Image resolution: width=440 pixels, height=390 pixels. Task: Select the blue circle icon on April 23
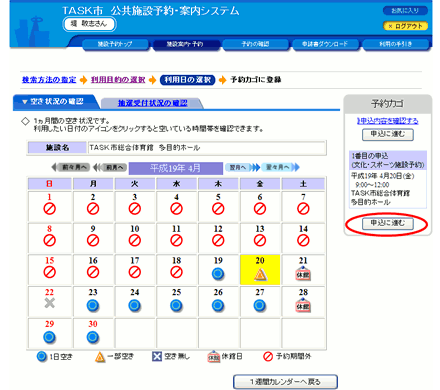click(93, 306)
